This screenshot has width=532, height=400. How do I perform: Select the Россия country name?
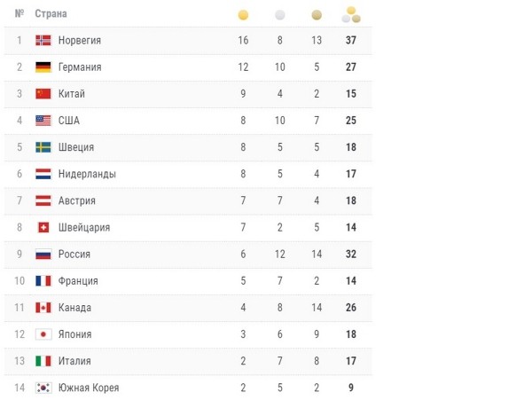[x=74, y=254]
